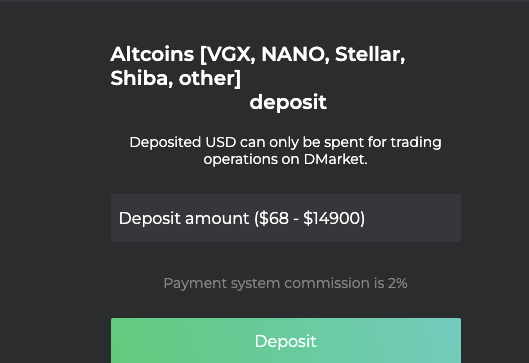Click 'trading' in the USD notice
This screenshot has height=363, width=529.
pyautogui.click(x=416, y=142)
